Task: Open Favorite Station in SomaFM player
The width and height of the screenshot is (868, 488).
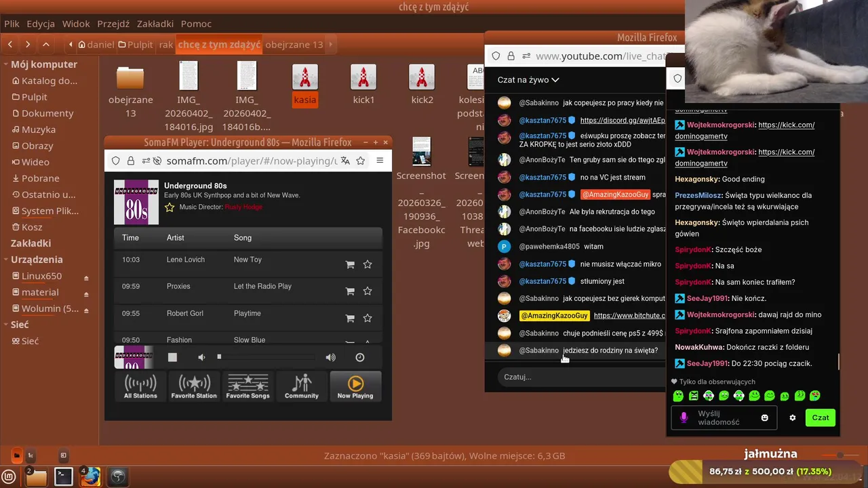Action: [194, 386]
